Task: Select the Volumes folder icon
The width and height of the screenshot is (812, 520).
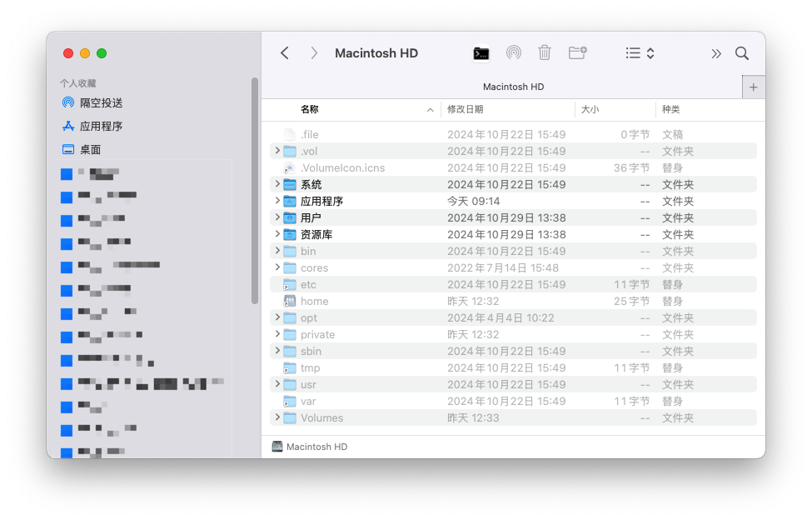Action: 290,417
